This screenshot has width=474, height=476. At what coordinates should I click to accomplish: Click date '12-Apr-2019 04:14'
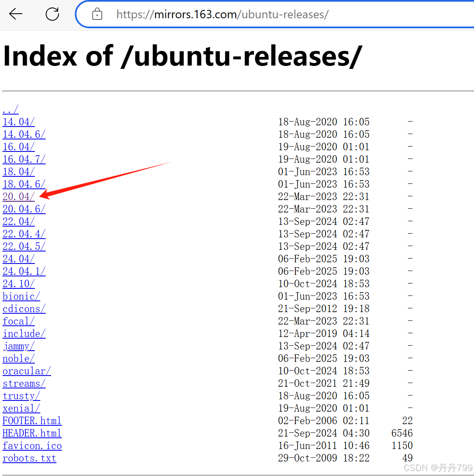click(x=324, y=334)
